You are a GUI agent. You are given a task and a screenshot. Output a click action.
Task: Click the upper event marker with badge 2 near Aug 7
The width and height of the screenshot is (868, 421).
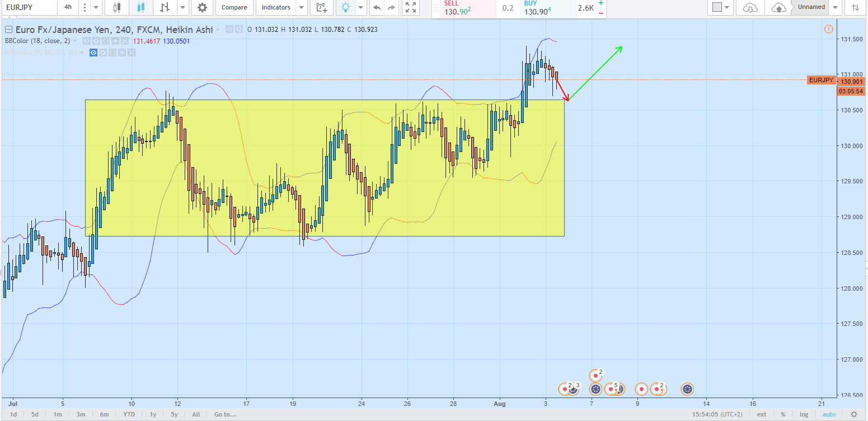[x=595, y=375]
